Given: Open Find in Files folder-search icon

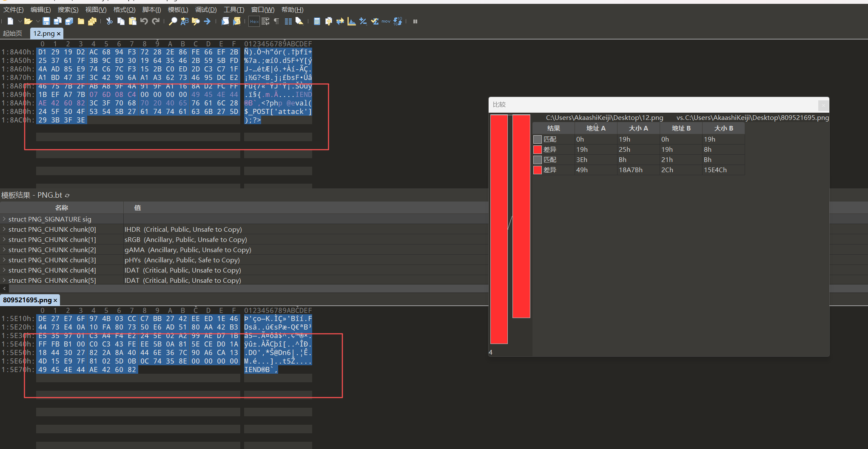Looking at the screenshot, I should pyautogui.click(x=196, y=21).
